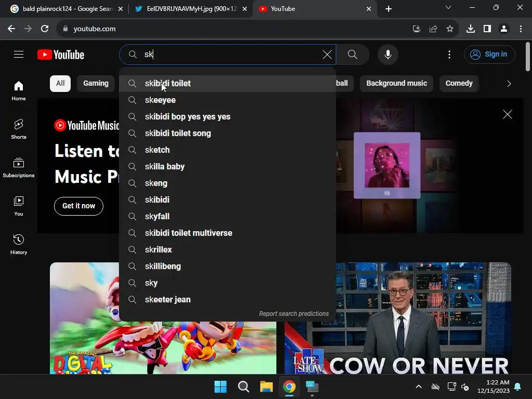Open Subscriptions in sidebar
Screen dimensions: 532x399
pyautogui.click(x=19, y=168)
